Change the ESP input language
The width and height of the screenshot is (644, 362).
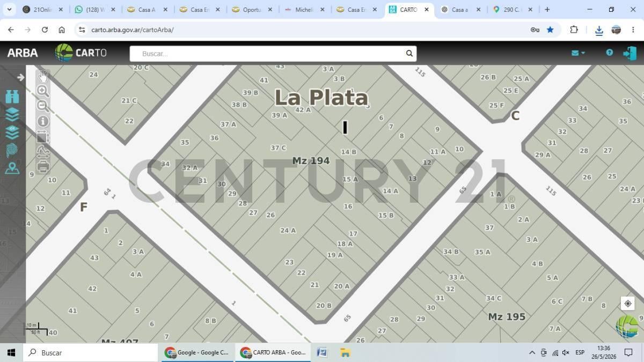[x=580, y=352]
